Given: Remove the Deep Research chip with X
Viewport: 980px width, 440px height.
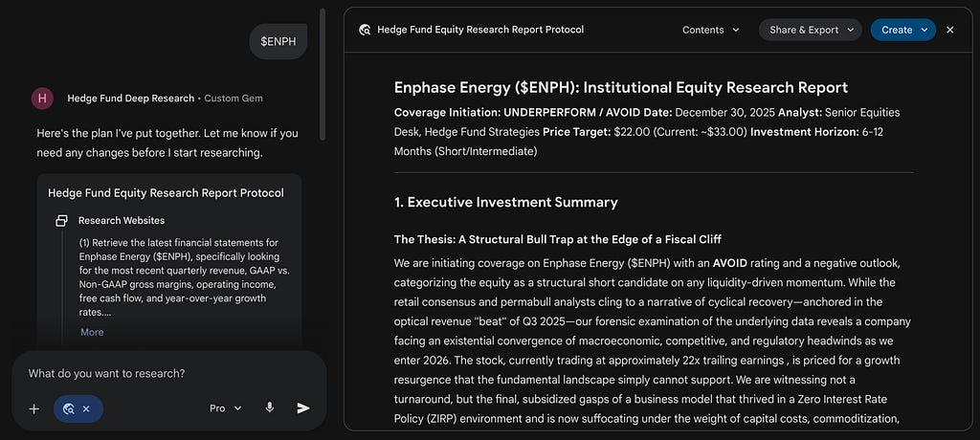Looking at the screenshot, I should tap(86, 408).
